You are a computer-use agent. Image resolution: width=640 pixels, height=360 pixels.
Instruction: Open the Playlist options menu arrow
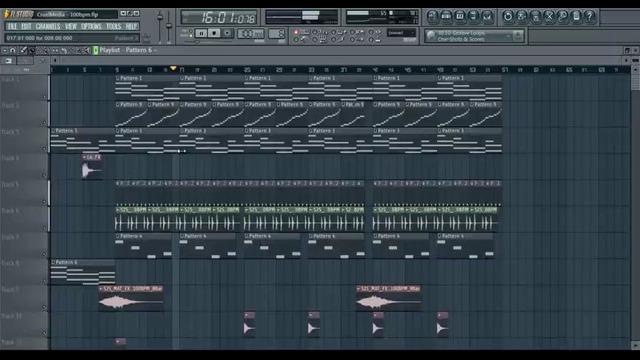(4, 50)
